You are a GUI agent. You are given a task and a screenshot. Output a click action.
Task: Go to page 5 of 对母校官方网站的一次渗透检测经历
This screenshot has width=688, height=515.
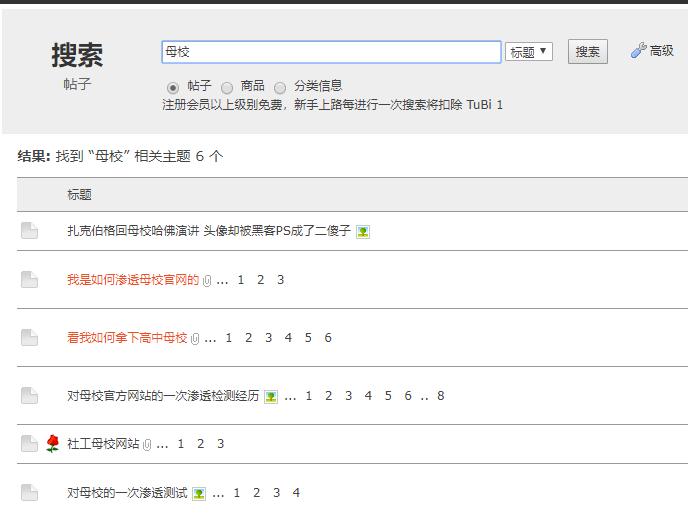388,396
